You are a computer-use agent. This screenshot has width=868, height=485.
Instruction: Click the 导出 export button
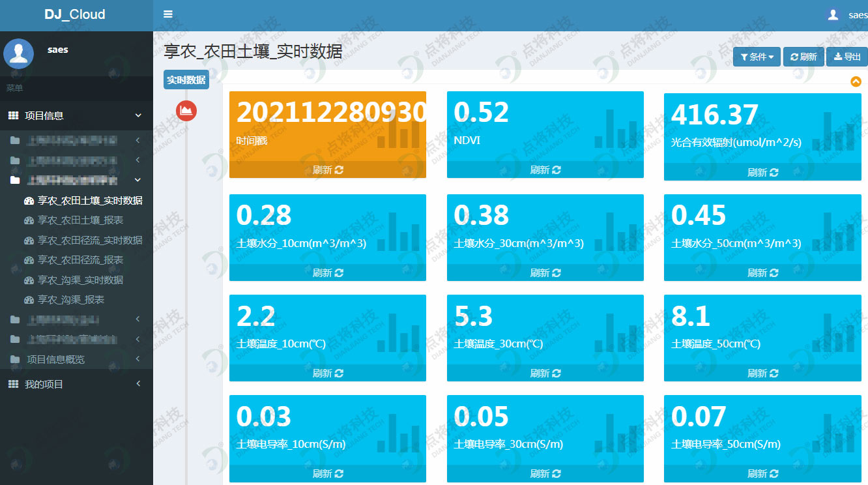[x=846, y=57]
